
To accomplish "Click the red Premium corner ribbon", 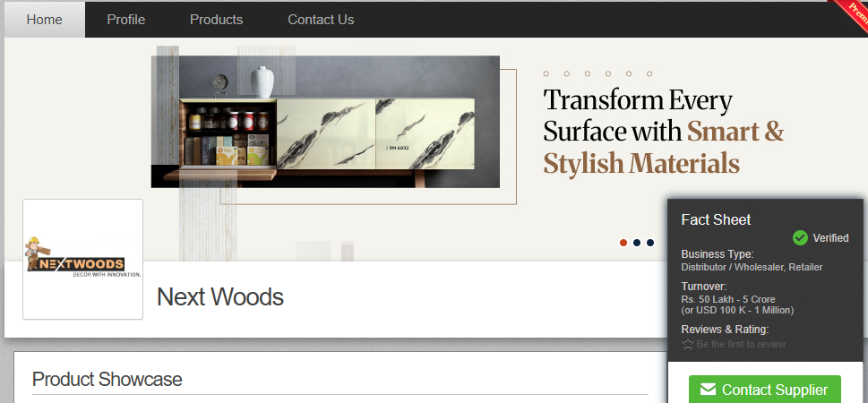I will point(850,13).
